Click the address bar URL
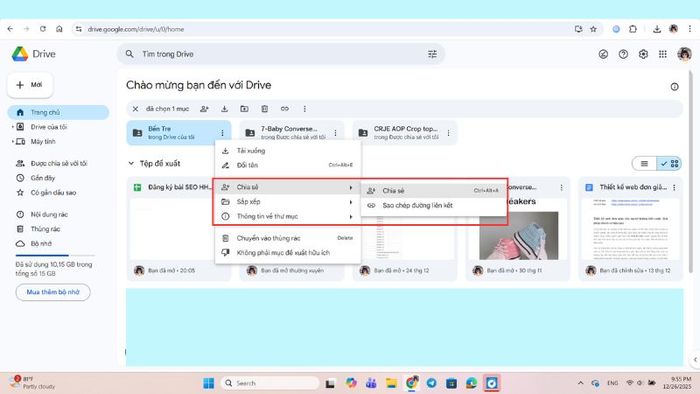Image resolution: width=700 pixels, height=394 pixels. 136,29
